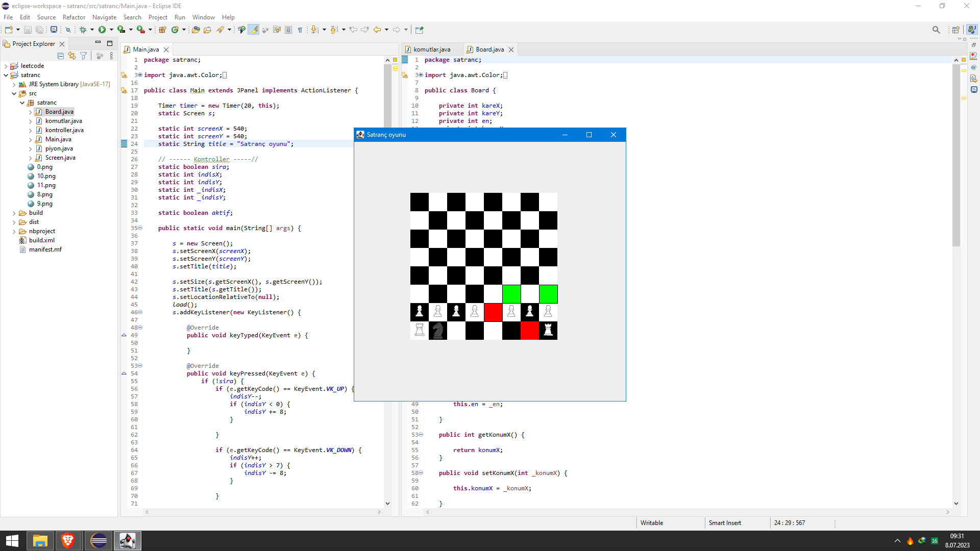Open the Refactor menu
The width and height of the screenshot is (980, 551).
coord(74,17)
